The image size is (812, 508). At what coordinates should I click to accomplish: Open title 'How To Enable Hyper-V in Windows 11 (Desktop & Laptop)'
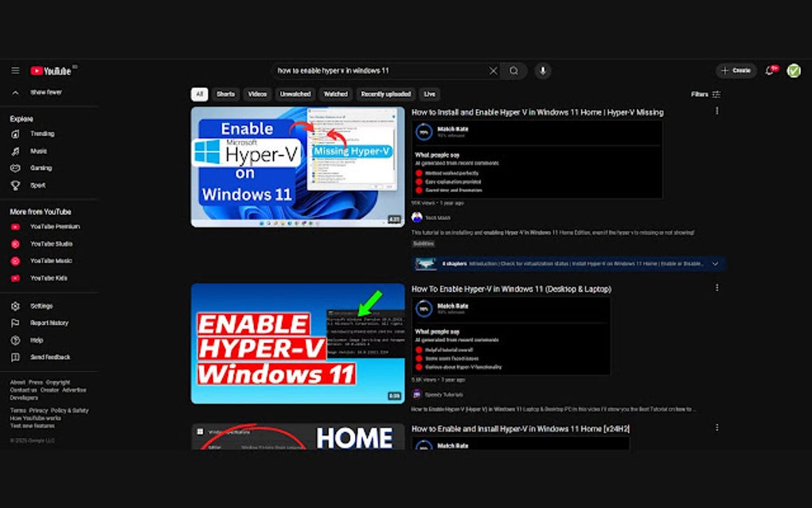click(512, 289)
